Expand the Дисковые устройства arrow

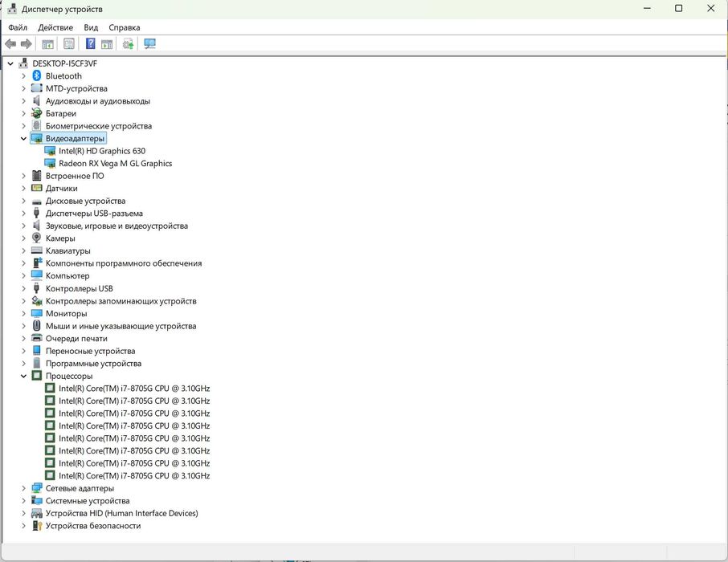click(23, 201)
